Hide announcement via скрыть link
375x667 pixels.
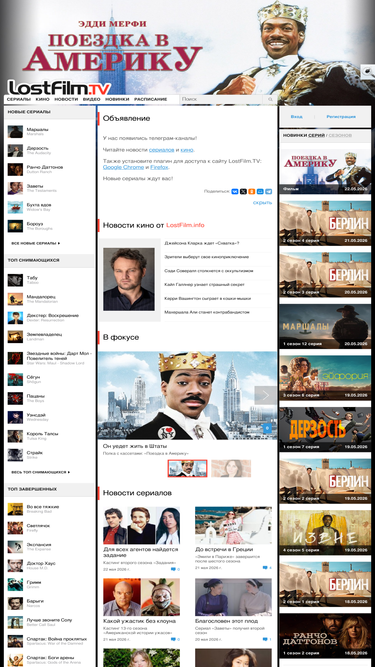(262, 202)
